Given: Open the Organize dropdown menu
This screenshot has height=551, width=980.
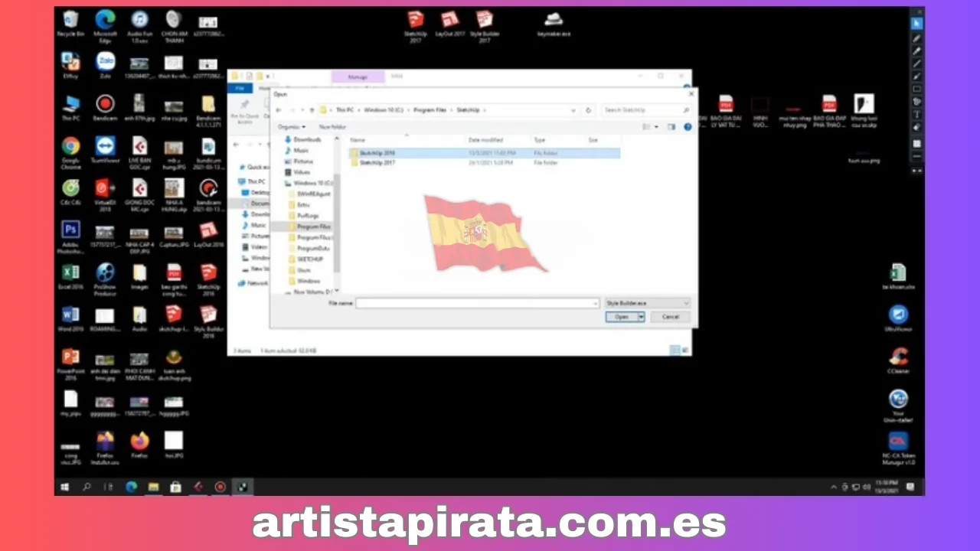Looking at the screenshot, I should pos(292,127).
